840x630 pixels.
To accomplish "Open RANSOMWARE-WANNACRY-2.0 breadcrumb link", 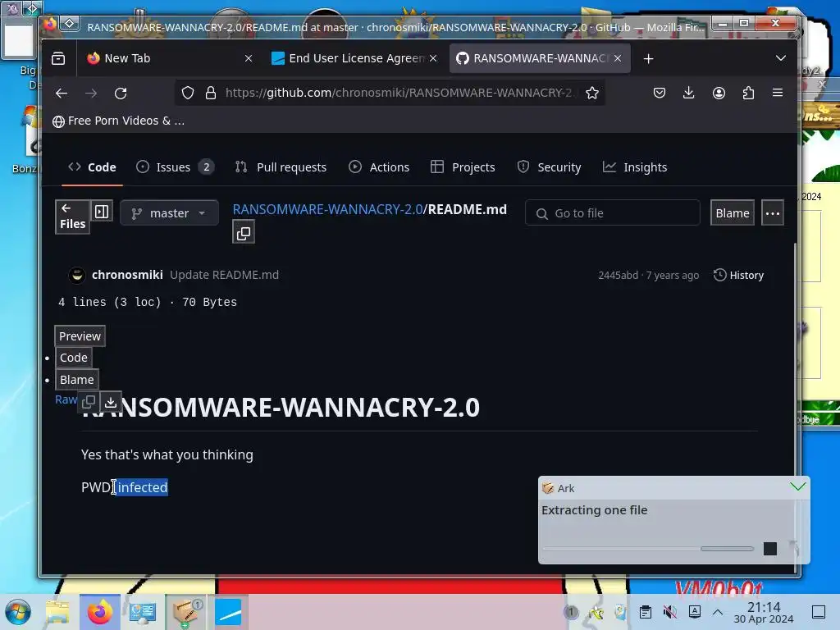I will pyautogui.click(x=327, y=209).
